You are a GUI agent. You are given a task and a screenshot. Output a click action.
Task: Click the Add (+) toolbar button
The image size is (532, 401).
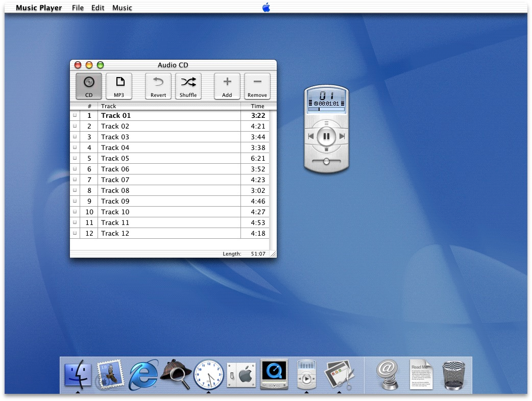(227, 86)
